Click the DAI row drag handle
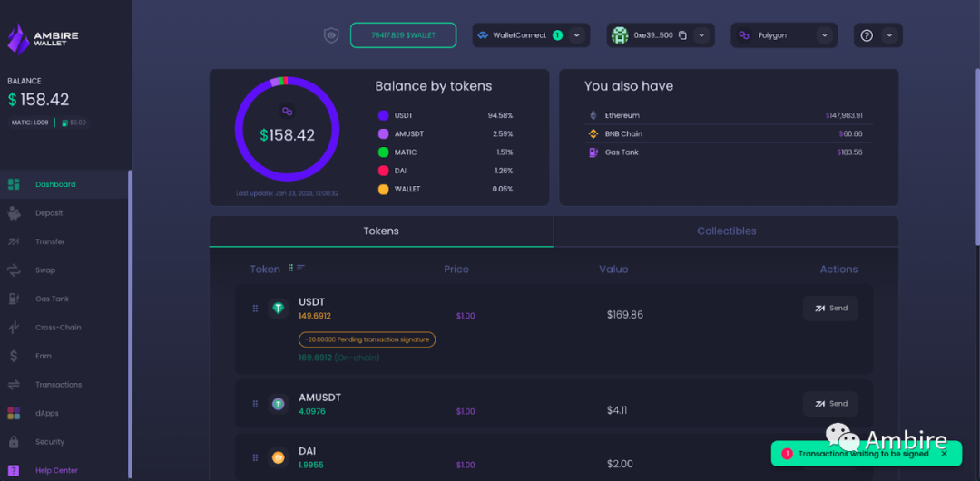Image resolution: width=980 pixels, height=481 pixels. [255, 457]
